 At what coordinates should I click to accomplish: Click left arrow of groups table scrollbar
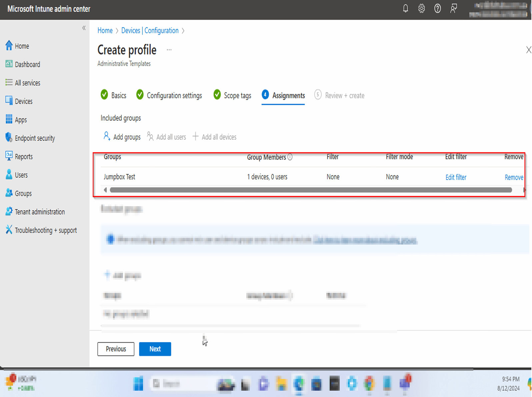(105, 190)
